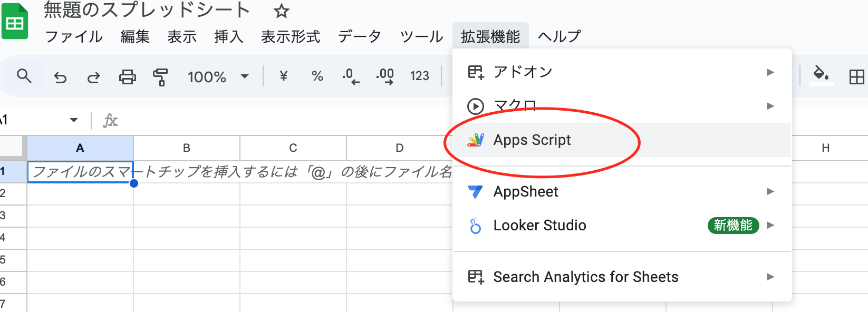Open the fill color tool
Screen dimensions: 868x312
pyautogui.click(x=821, y=75)
